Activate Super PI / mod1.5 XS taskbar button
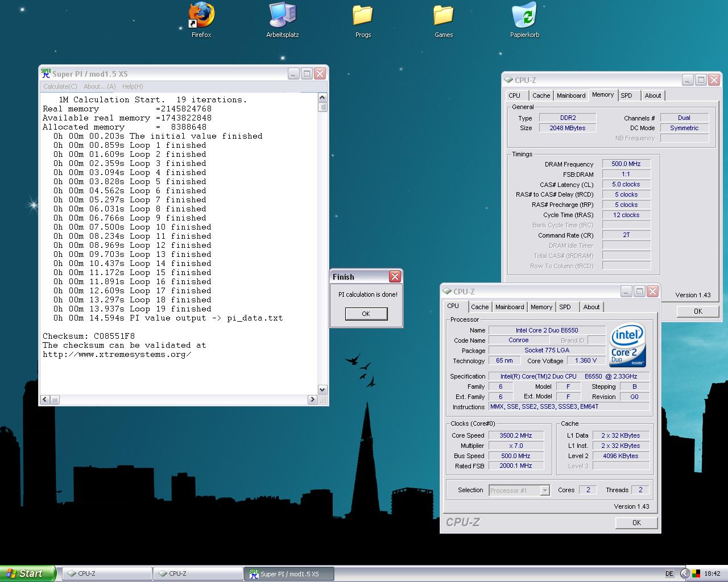The height and width of the screenshot is (582, 728). (x=289, y=574)
